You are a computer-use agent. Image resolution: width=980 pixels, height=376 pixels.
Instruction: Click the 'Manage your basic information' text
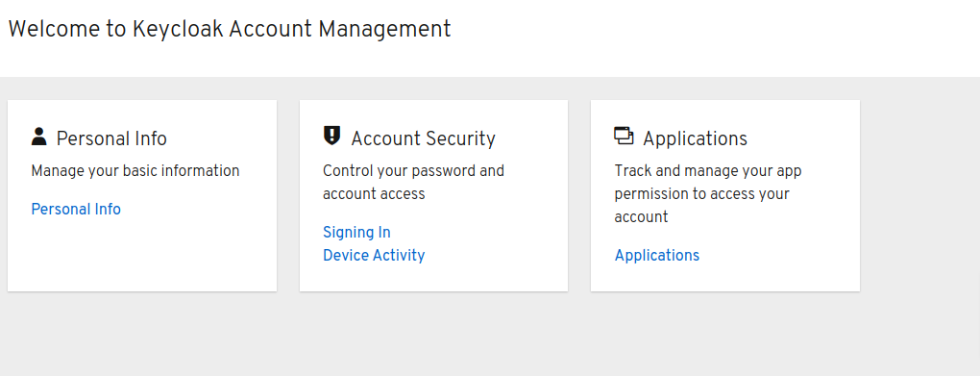pyautogui.click(x=135, y=171)
